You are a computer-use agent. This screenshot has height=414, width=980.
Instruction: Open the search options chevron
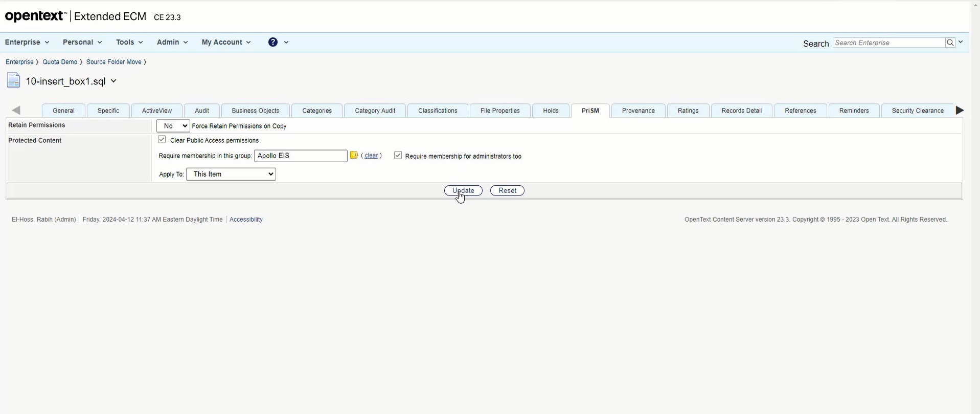pyautogui.click(x=961, y=42)
